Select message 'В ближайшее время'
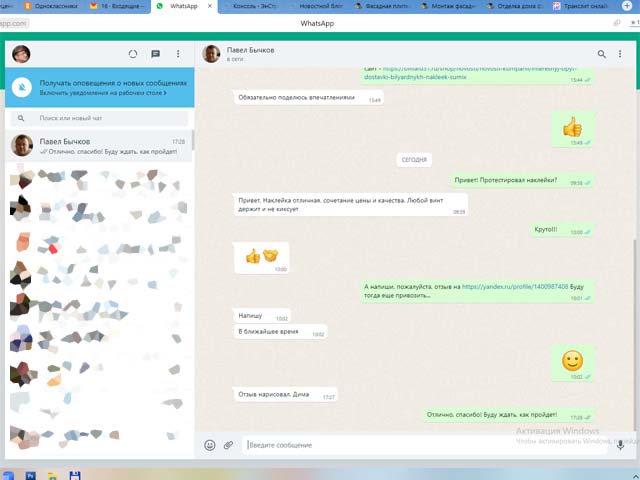The width and height of the screenshot is (640, 480). coord(280,332)
